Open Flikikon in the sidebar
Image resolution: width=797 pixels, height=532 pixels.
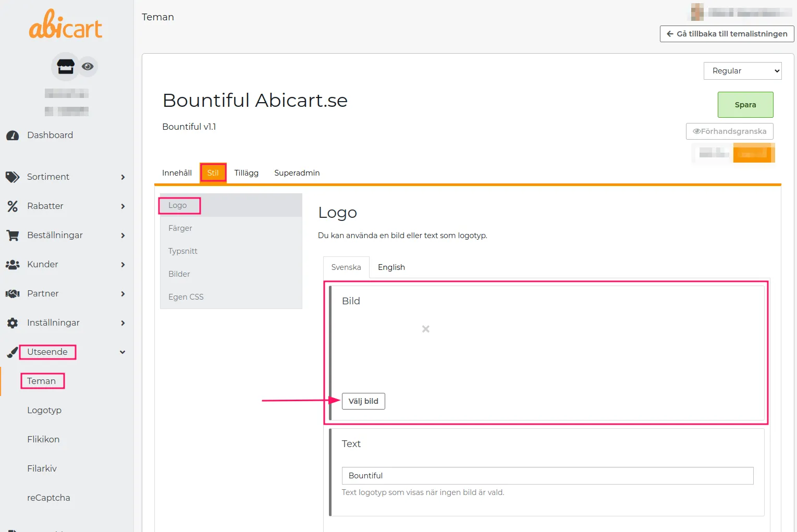point(43,439)
